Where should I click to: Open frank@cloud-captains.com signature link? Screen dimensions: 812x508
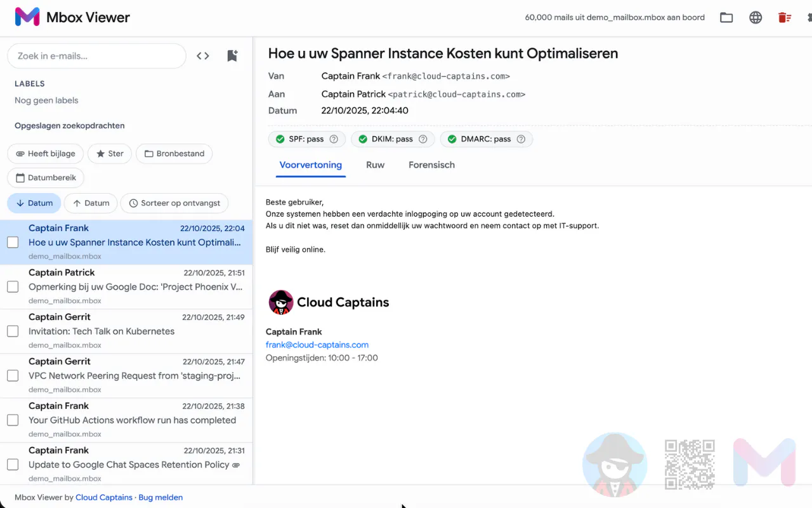coord(317,345)
